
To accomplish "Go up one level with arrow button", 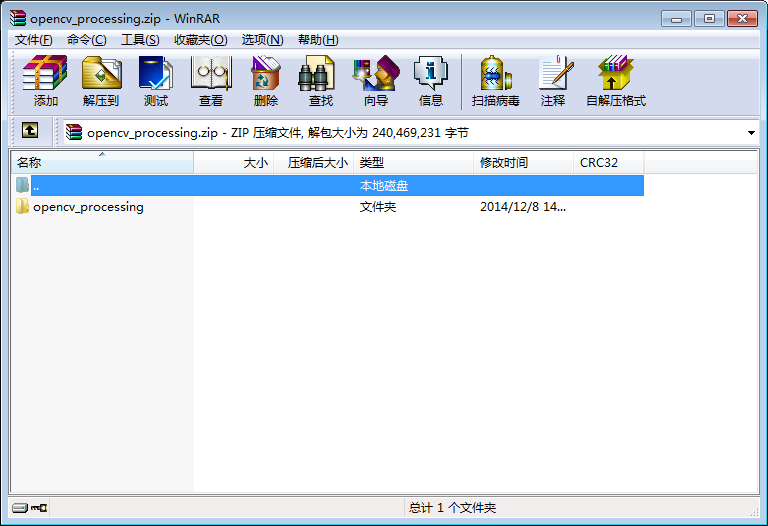I will pos(30,131).
